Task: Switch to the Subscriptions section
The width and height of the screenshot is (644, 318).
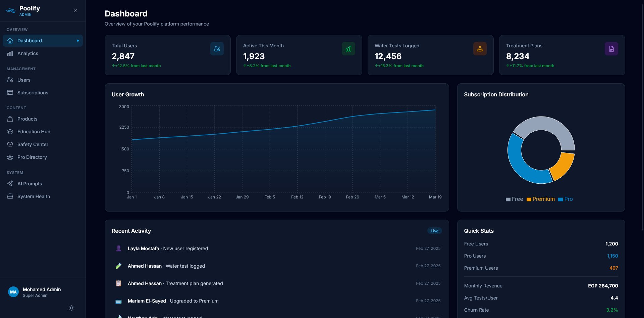Action: (33, 93)
